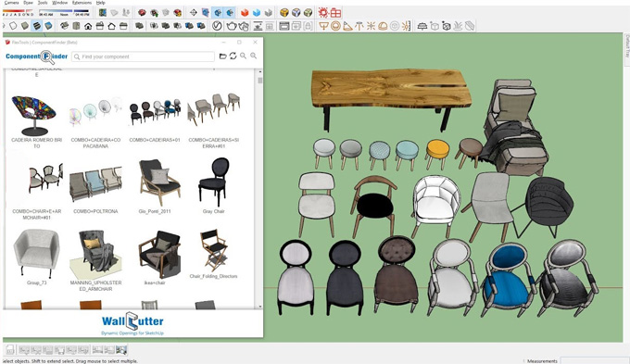Click the black wireframe cube icon
630x364 pixels.
(447, 26)
